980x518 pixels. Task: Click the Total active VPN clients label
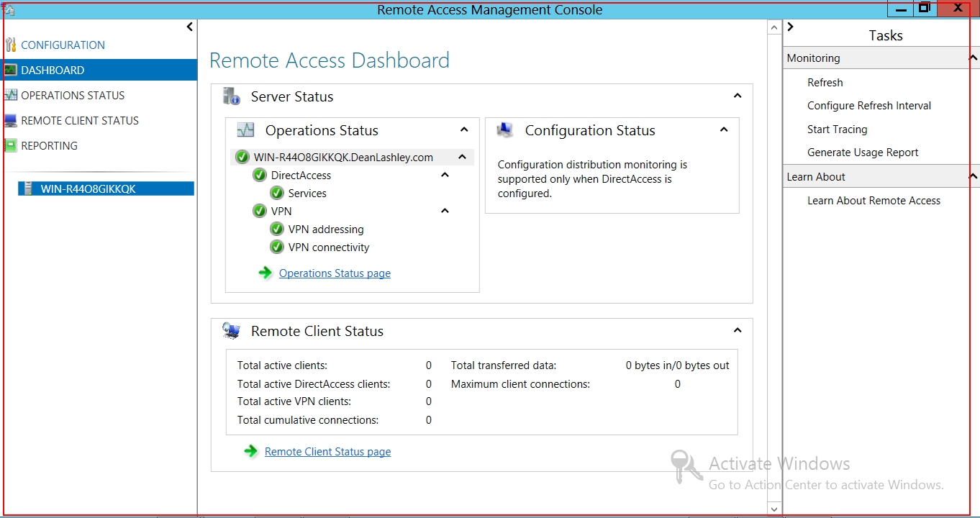point(294,401)
